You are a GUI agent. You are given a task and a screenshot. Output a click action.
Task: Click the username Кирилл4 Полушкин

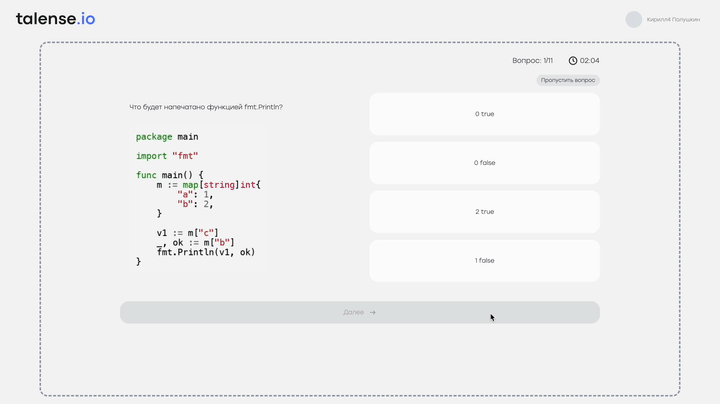pyautogui.click(x=673, y=20)
